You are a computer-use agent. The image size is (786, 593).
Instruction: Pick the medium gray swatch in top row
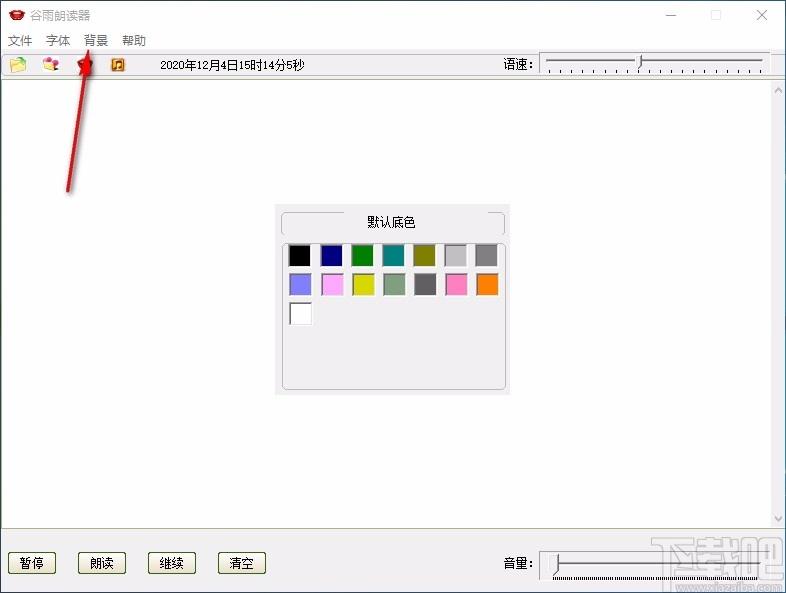487,255
